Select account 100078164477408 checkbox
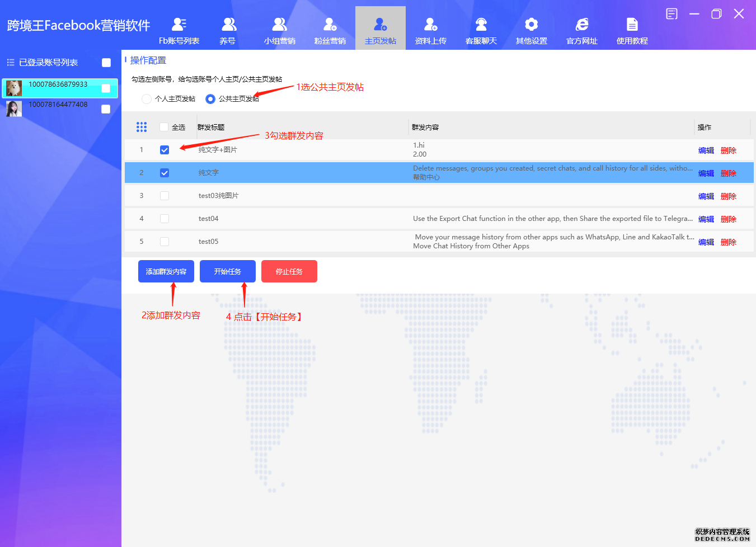 (106, 109)
